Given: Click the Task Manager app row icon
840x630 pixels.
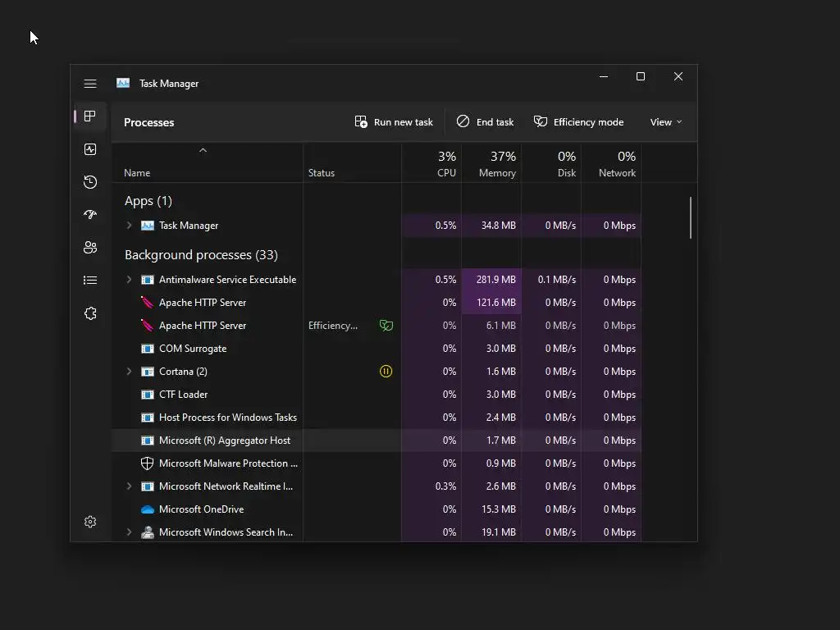Looking at the screenshot, I should point(148,226).
